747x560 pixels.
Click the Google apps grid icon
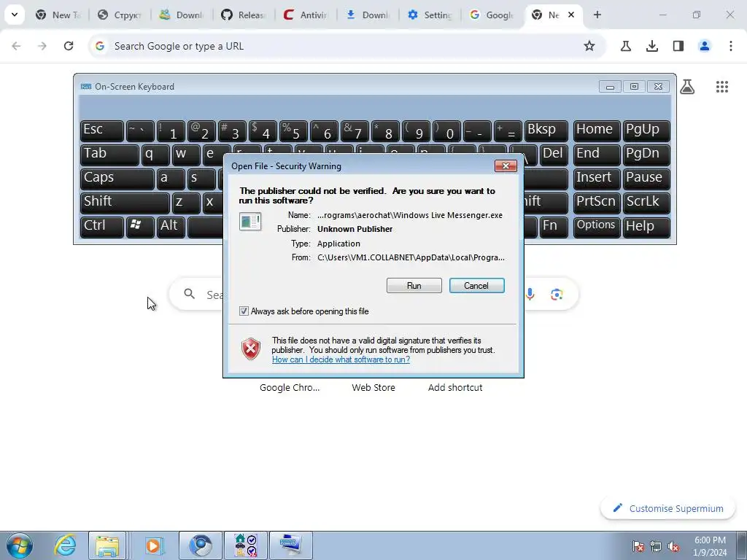(x=721, y=87)
